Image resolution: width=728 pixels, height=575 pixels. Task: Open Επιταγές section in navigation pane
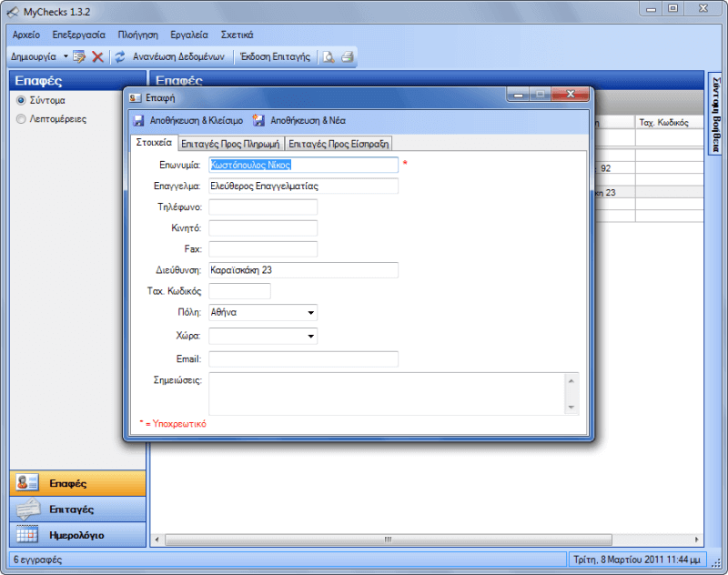click(73, 509)
